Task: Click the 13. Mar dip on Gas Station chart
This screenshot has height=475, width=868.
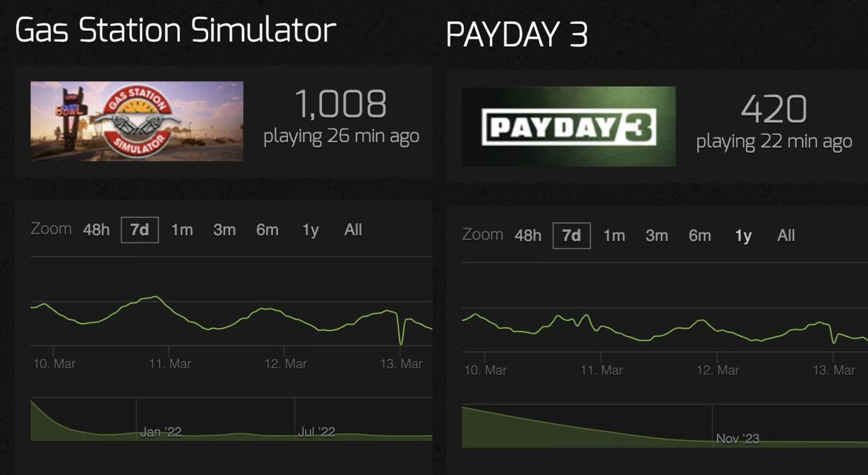Action: (x=401, y=343)
